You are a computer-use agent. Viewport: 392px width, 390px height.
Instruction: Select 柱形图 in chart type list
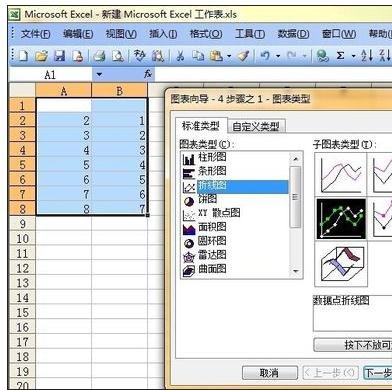pyautogui.click(x=212, y=157)
